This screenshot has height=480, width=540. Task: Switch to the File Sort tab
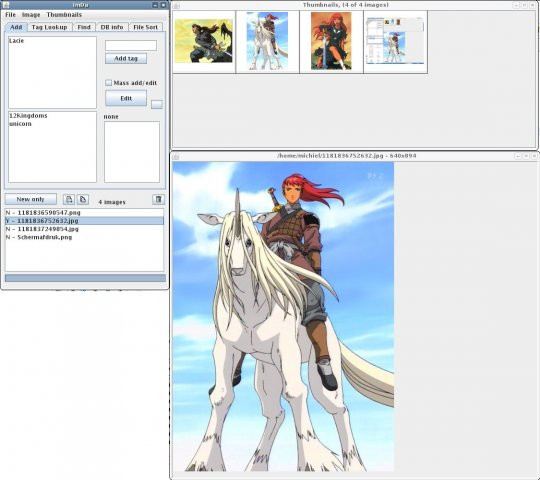coord(145,27)
